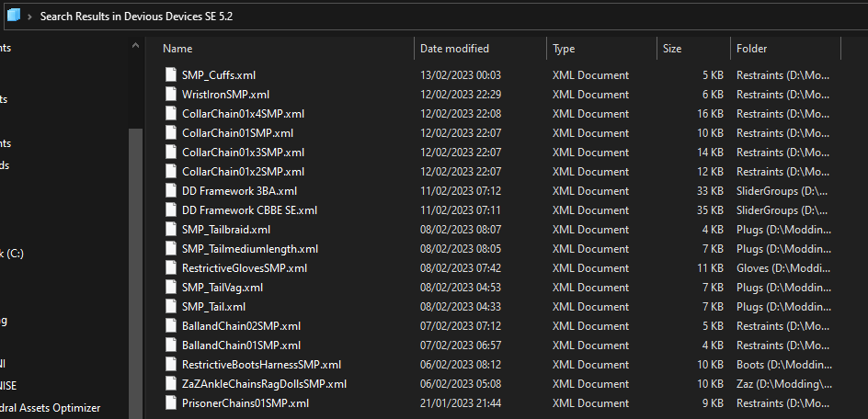Click the Search Results in Devious Devices breadcrumb
The width and height of the screenshot is (868, 419).
[x=136, y=16]
